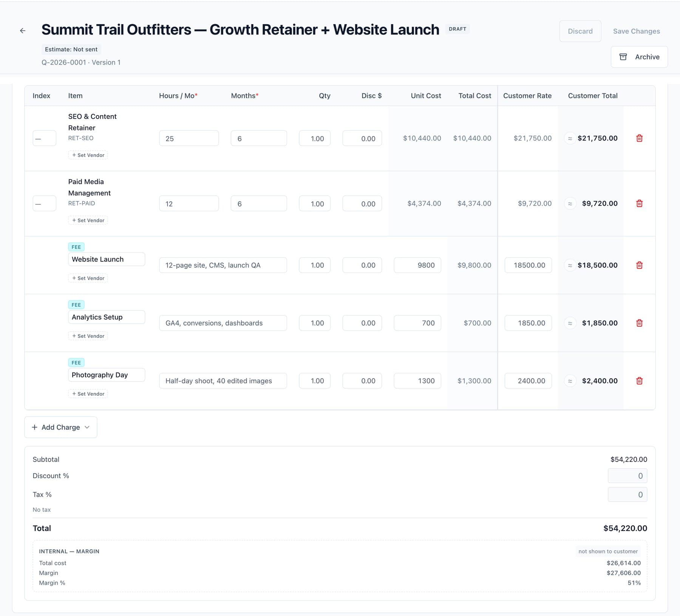
Task: Click the approx icon beside $1,850.00 total
Action: coord(570,323)
